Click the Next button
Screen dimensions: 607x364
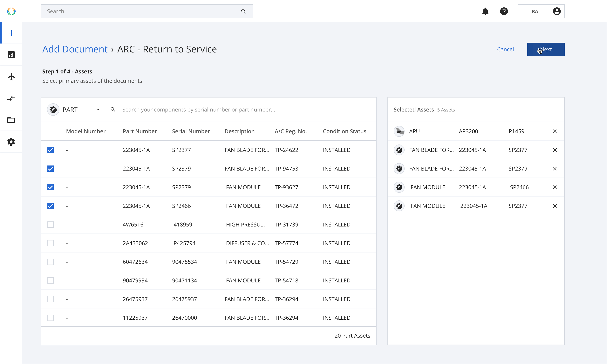[546, 49]
